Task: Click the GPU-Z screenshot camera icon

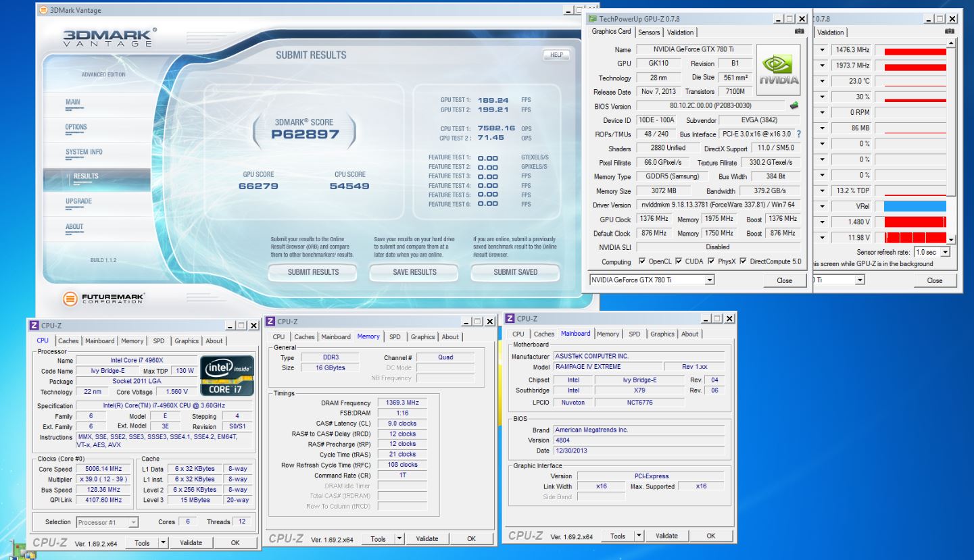Action: click(800, 32)
